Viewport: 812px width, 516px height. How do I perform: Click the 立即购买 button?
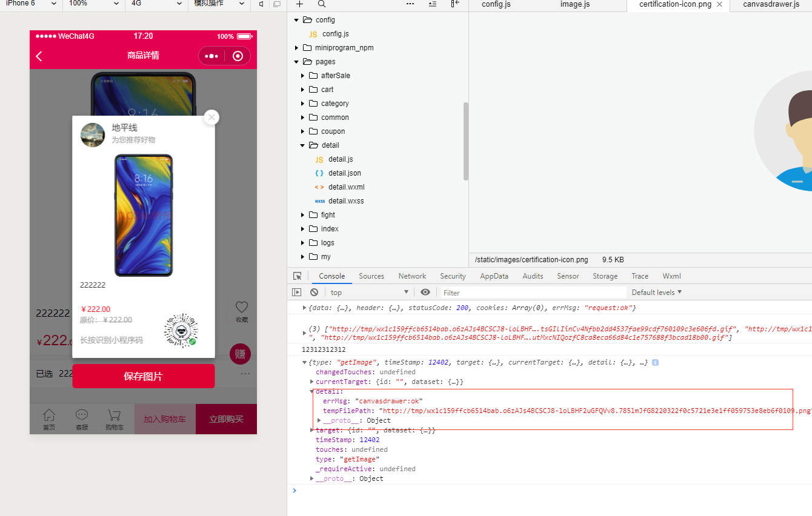click(x=226, y=419)
